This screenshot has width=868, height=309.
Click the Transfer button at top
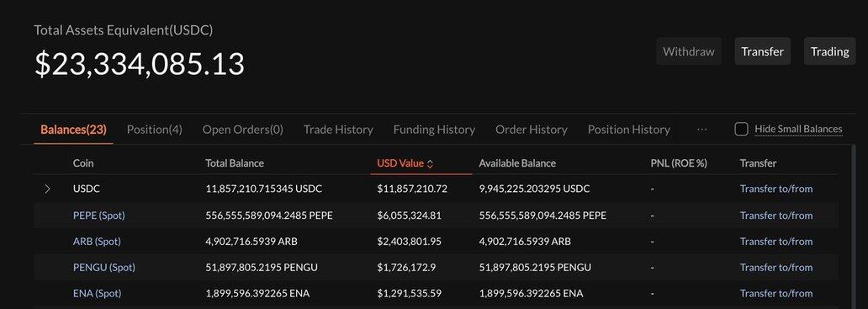pos(762,51)
